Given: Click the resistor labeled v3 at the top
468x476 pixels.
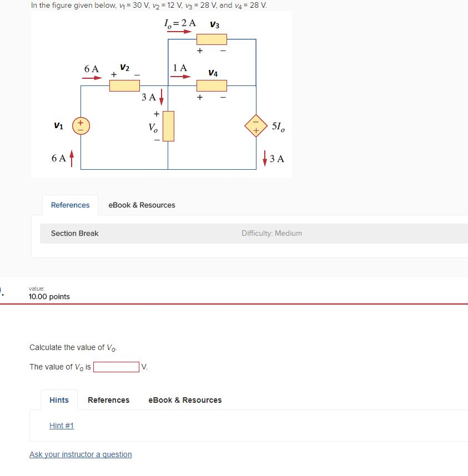Looking at the screenshot, I should [x=212, y=39].
